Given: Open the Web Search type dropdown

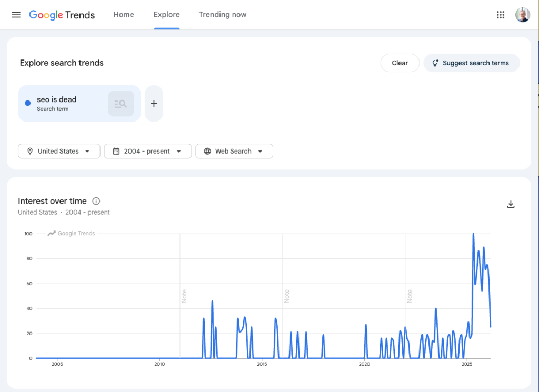Looking at the screenshot, I should [x=234, y=151].
